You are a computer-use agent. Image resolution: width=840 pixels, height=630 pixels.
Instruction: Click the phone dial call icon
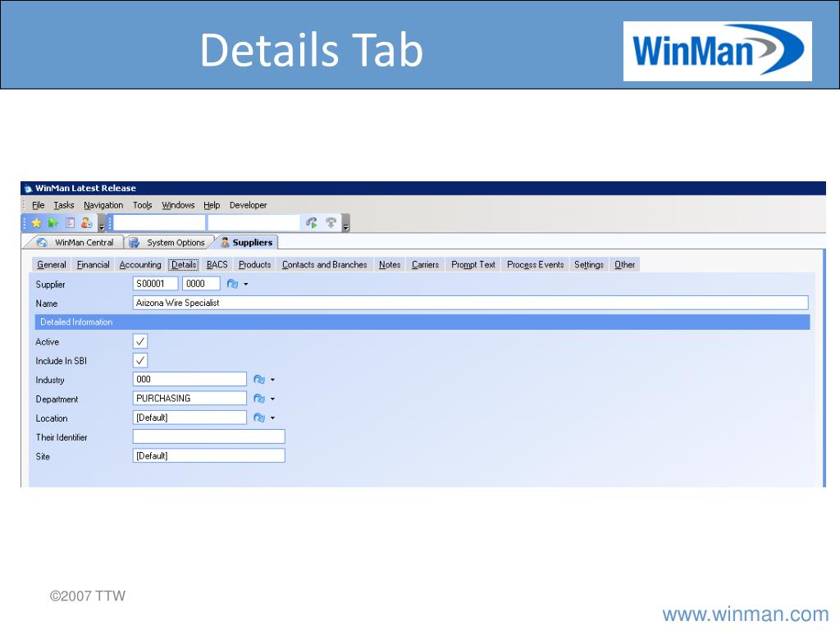pyautogui.click(x=311, y=223)
